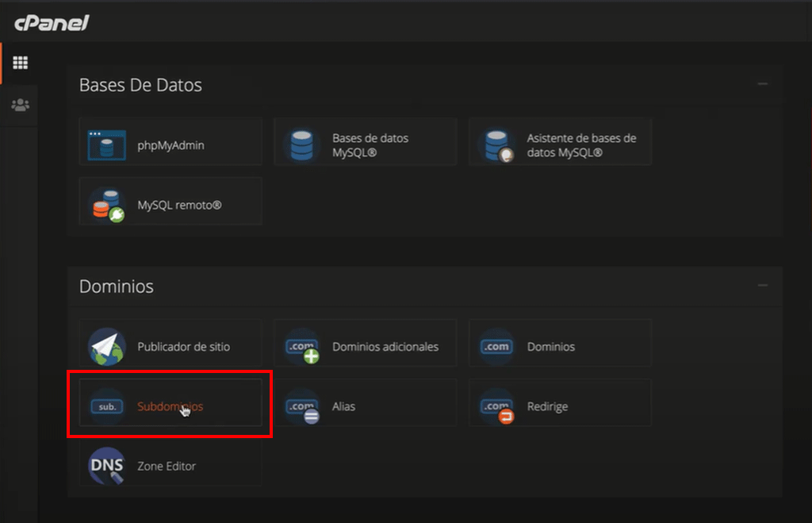Collapse the Bases De Datos section
Image resolution: width=812 pixels, height=523 pixels.
point(763,84)
